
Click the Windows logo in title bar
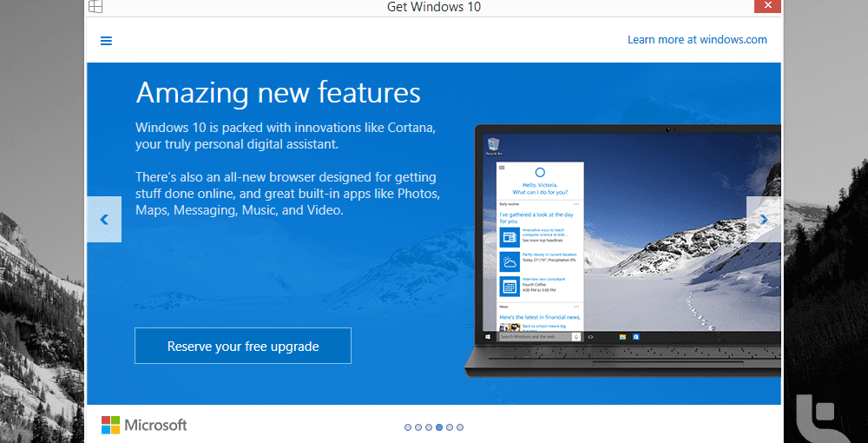pyautogui.click(x=95, y=6)
